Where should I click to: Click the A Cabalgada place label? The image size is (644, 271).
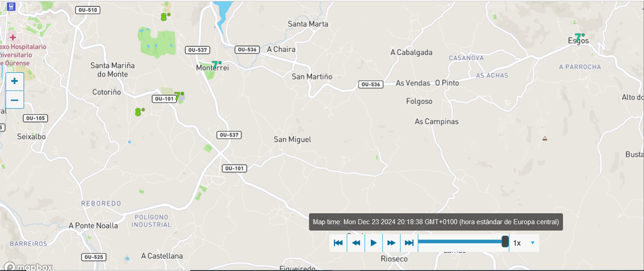411,52
